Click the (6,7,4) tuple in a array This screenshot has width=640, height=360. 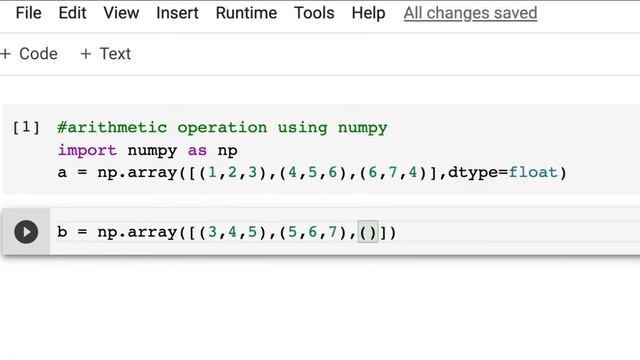click(x=393, y=173)
